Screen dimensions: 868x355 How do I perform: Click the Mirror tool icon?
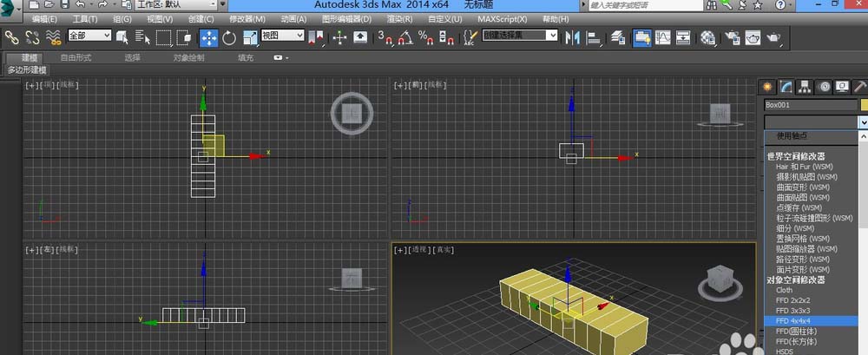[572, 37]
